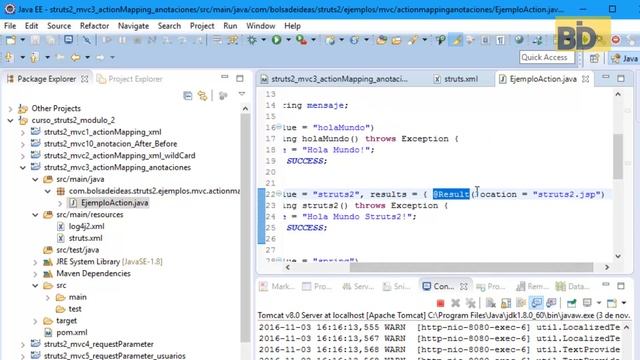
Task: Expand struts2_mvc1_actionMapping_xml project
Action: [x=23, y=132]
